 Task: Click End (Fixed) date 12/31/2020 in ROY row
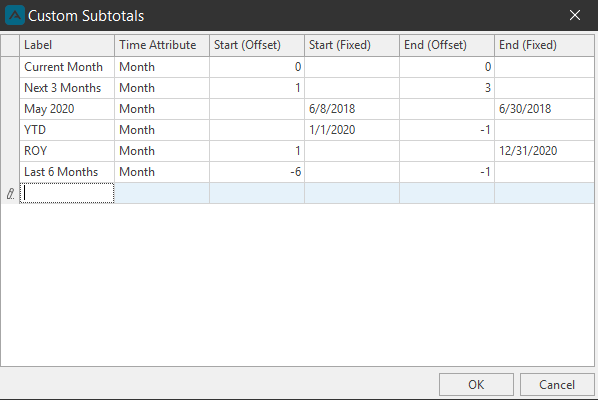click(545, 151)
